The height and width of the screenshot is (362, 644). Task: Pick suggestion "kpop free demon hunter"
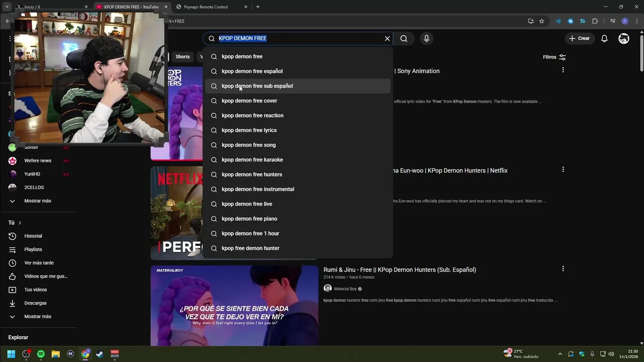pos(298,248)
